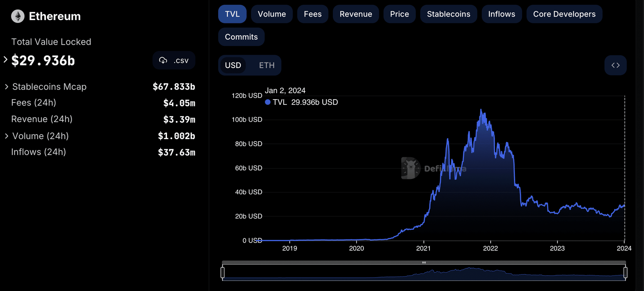Click the $3.39m revenue value

coord(179,120)
